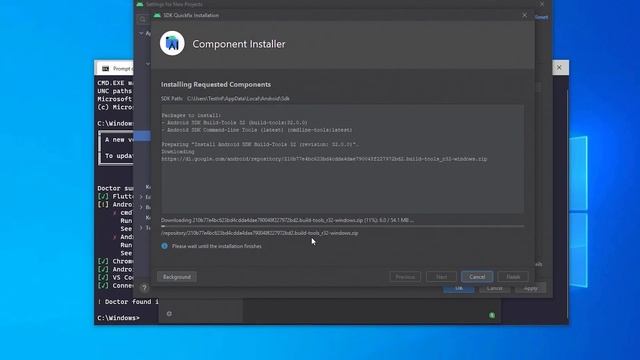
Task: Click the 'Installing Requested Components' heading
Action: [216, 84]
